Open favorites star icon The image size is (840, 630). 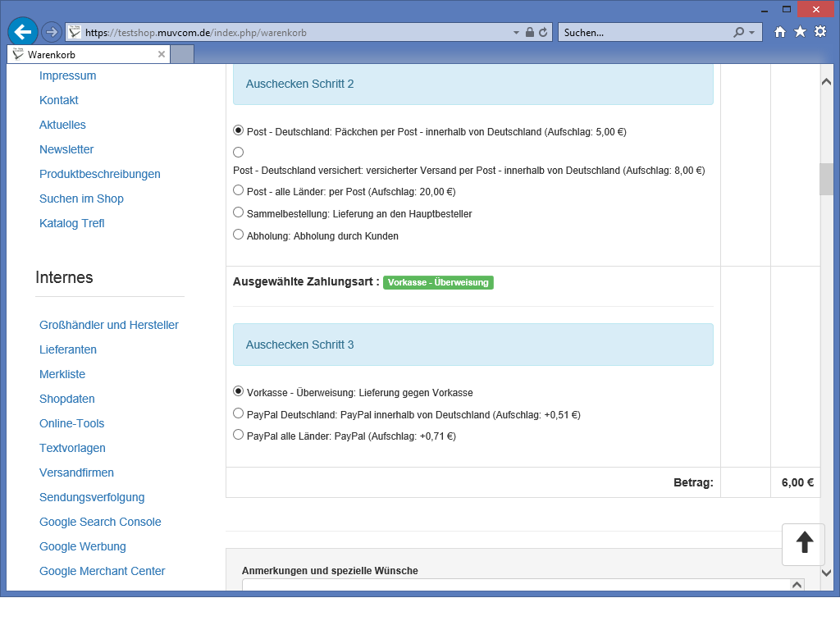(800, 32)
